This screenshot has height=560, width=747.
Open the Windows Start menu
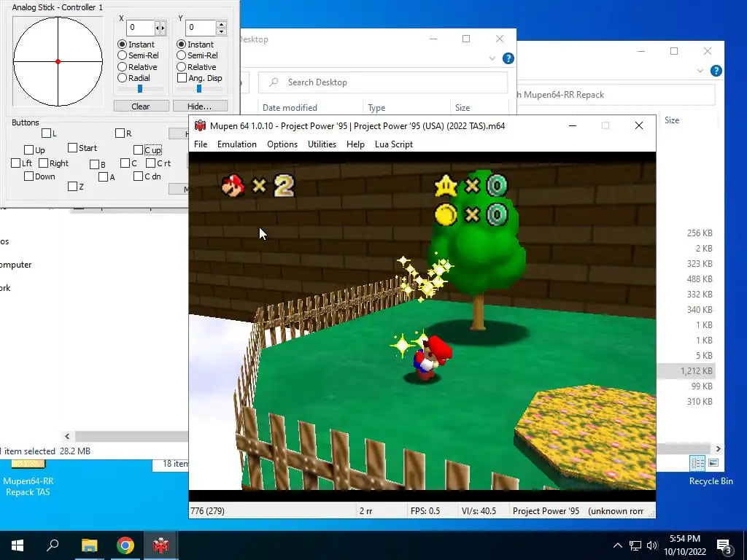[x=18, y=545]
